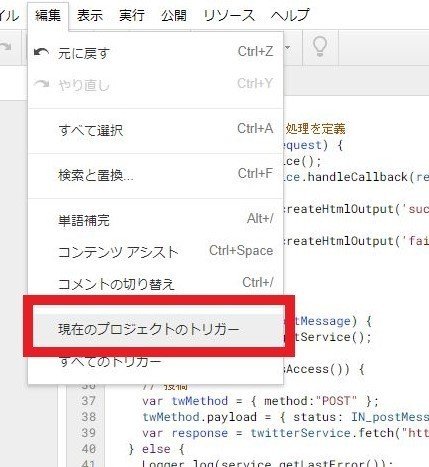
Task: Click code line number 38
Action: [x=88, y=417]
